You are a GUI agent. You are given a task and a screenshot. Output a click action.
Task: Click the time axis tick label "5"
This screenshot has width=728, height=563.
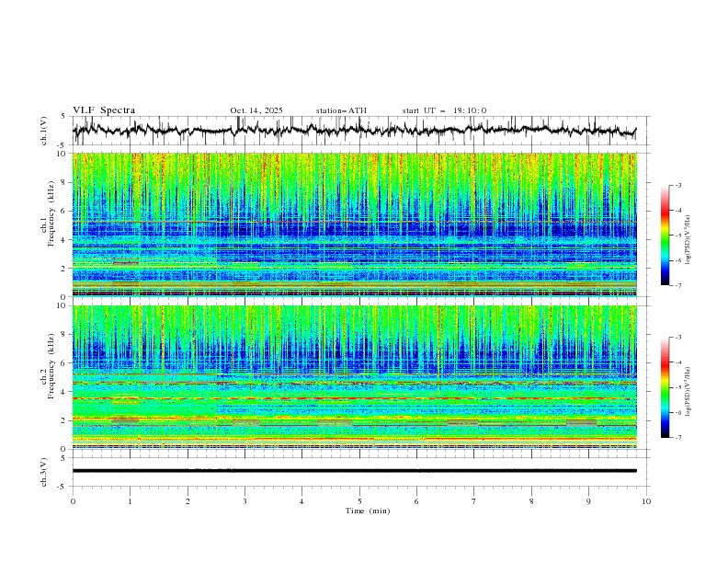(x=359, y=501)
